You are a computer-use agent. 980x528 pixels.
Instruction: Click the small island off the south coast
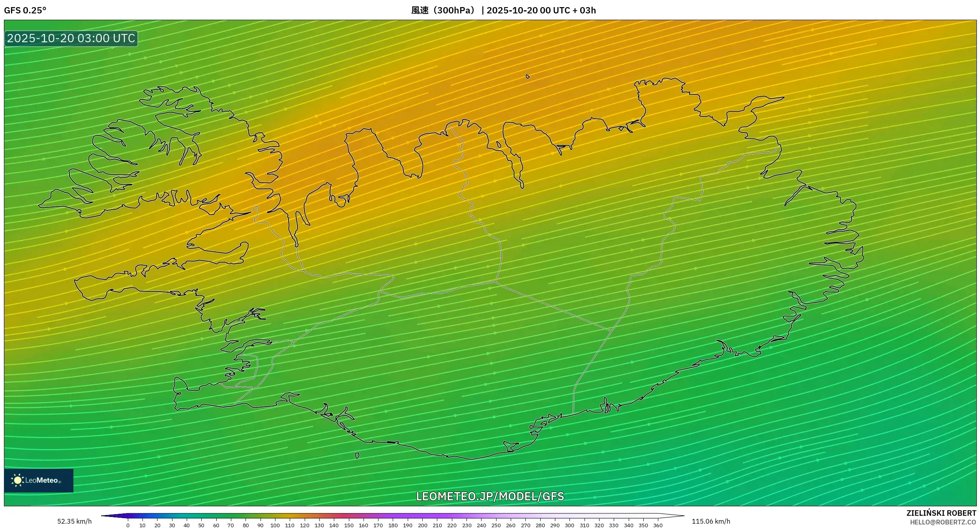[x=357, y=456]
